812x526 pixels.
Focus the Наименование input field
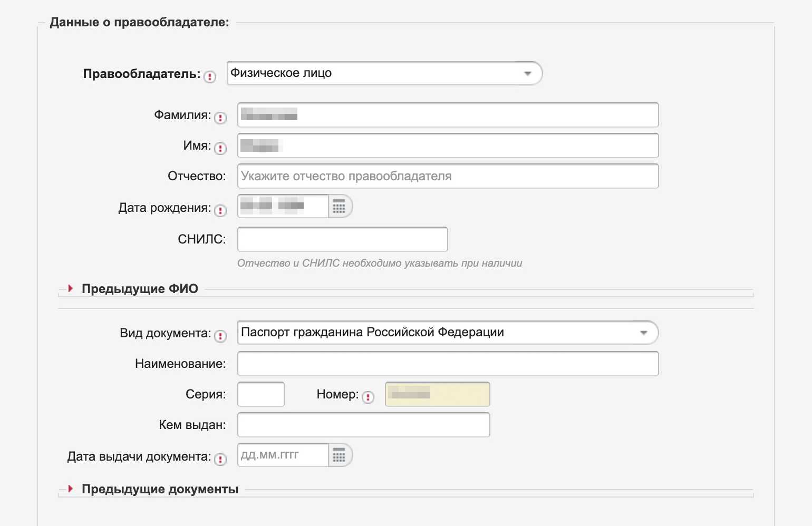[x=448, y=364]
